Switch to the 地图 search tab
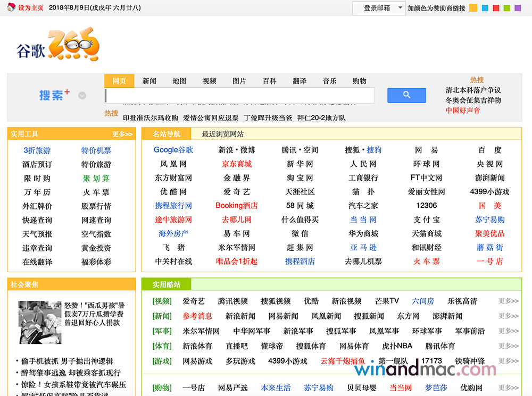The height and width of the screenshot is (396, 532). [x=179, y=81]
